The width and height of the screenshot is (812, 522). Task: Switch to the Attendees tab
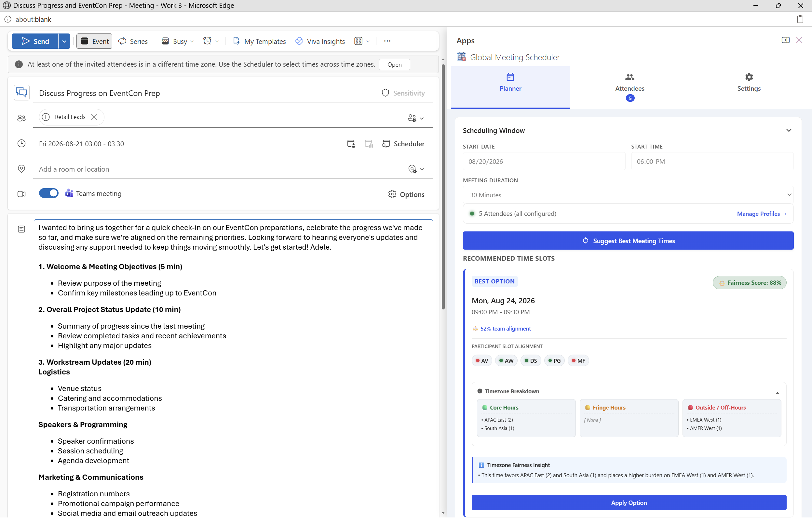pos(629,87)
